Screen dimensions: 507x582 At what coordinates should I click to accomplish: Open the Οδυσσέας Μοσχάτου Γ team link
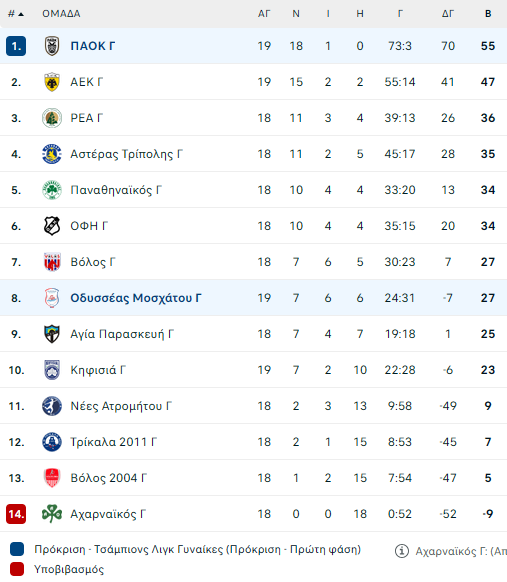pyautogui.click(x=136, y=298)
